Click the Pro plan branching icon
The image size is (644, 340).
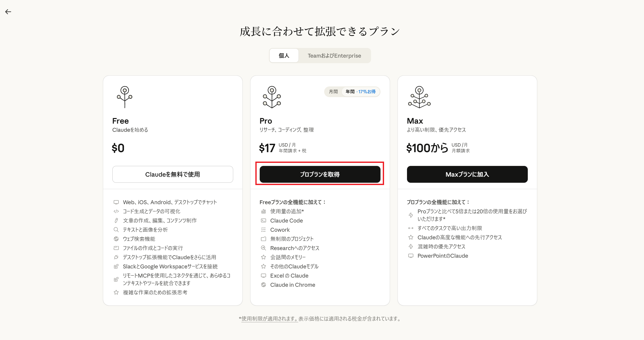(x=272, y=97)
